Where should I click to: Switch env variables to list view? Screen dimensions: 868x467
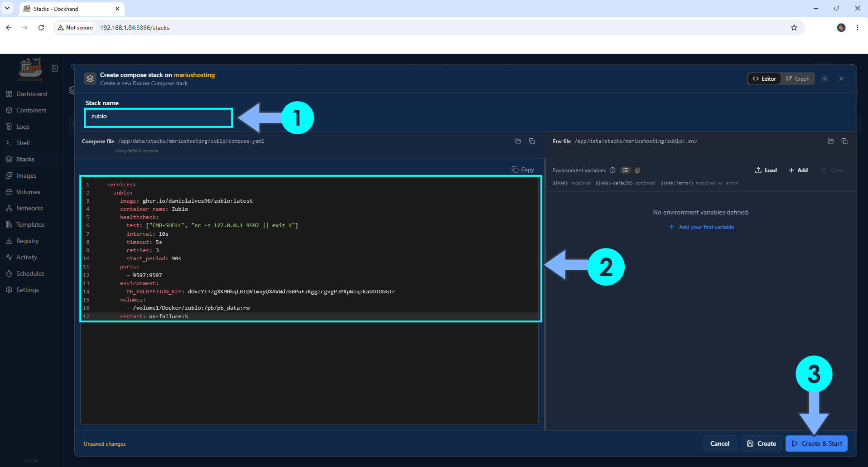pos(626,170)
